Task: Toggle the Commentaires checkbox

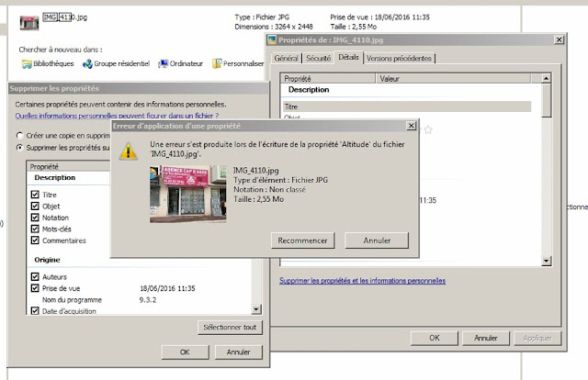Action: click(x=35, y=240)
